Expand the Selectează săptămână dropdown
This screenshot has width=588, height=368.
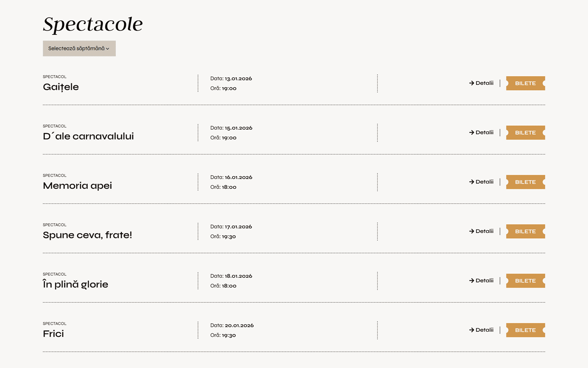(x=79, y=48)
